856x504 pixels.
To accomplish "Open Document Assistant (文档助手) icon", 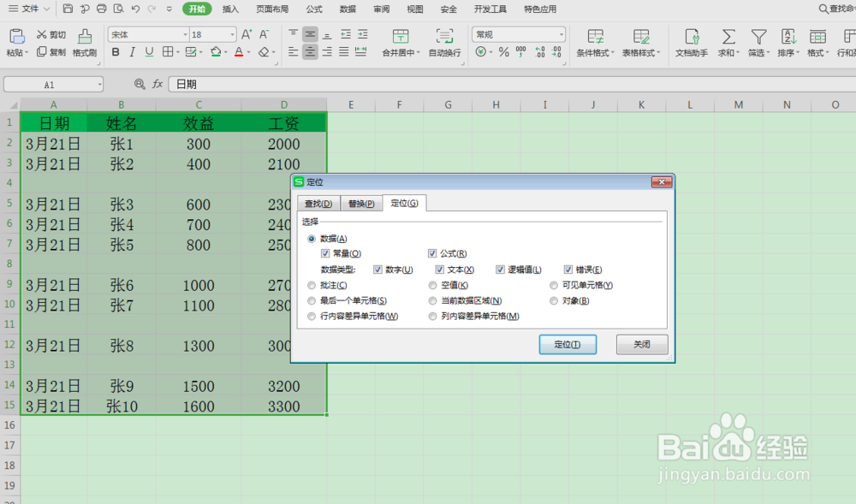I will click(x=692, y=37).
